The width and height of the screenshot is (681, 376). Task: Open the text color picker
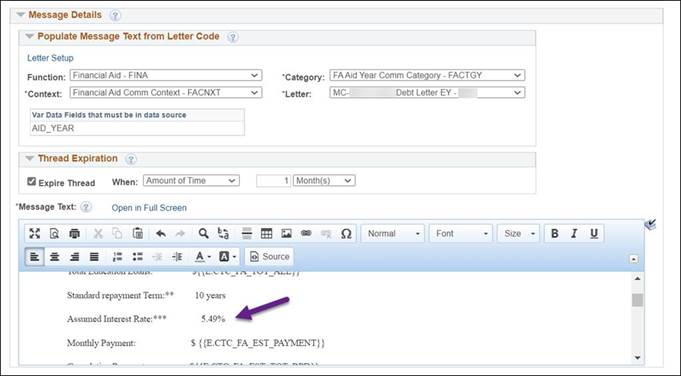(x=202, y=257)
